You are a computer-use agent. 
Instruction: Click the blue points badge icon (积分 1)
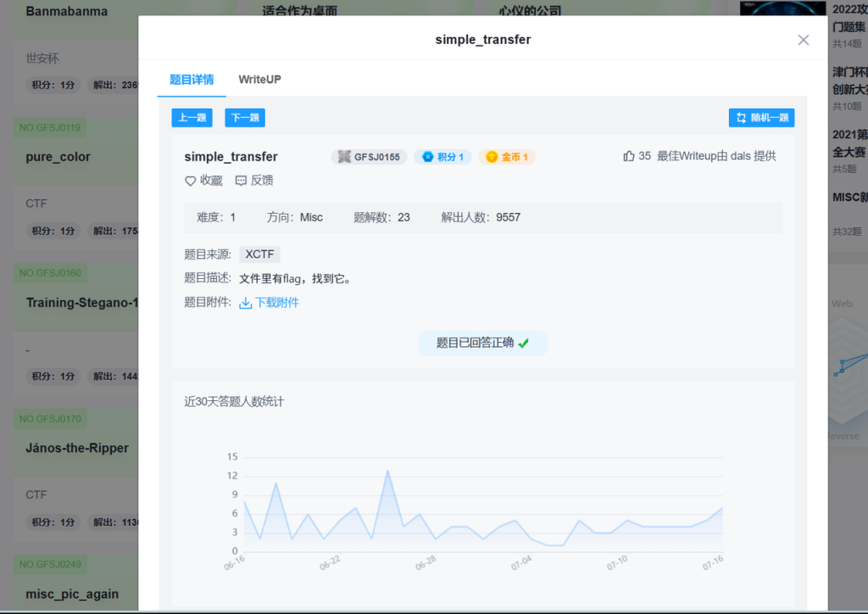click(x=428, y=157)
